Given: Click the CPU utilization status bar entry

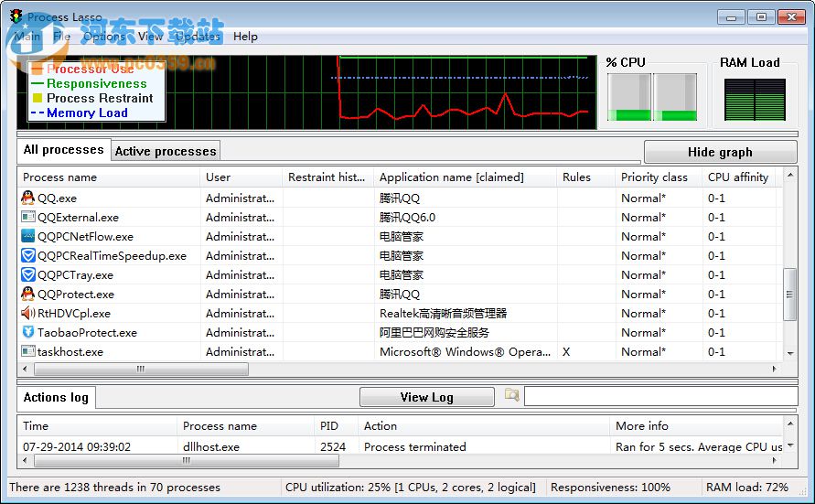Looking at the screenshot, I should pyautogui.click(x=411, y=488).
